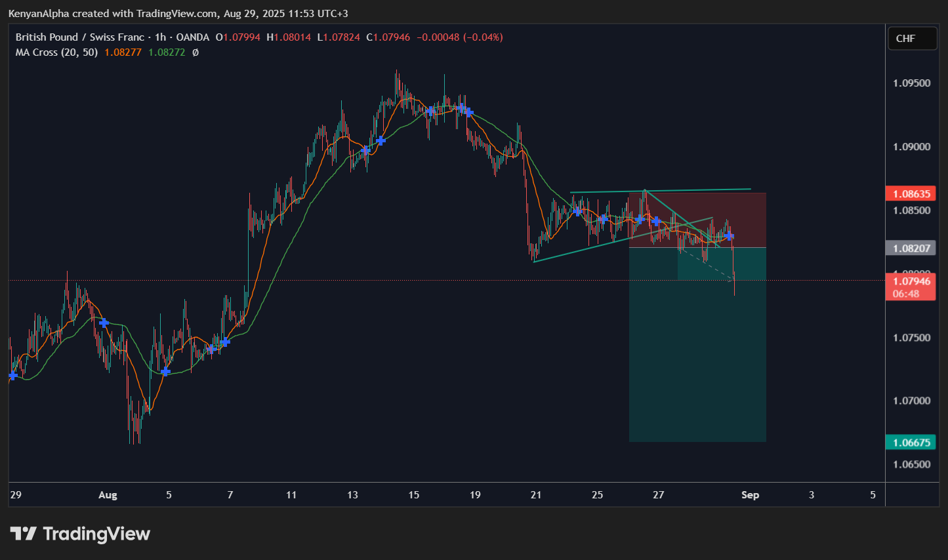Click the TradingView logo at bottom

(80, 534)
